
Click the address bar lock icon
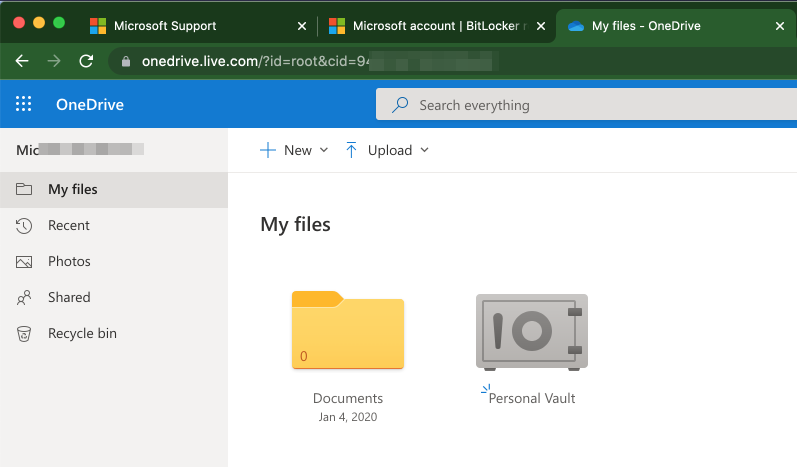pyautogui.click(x=126, y=62)
